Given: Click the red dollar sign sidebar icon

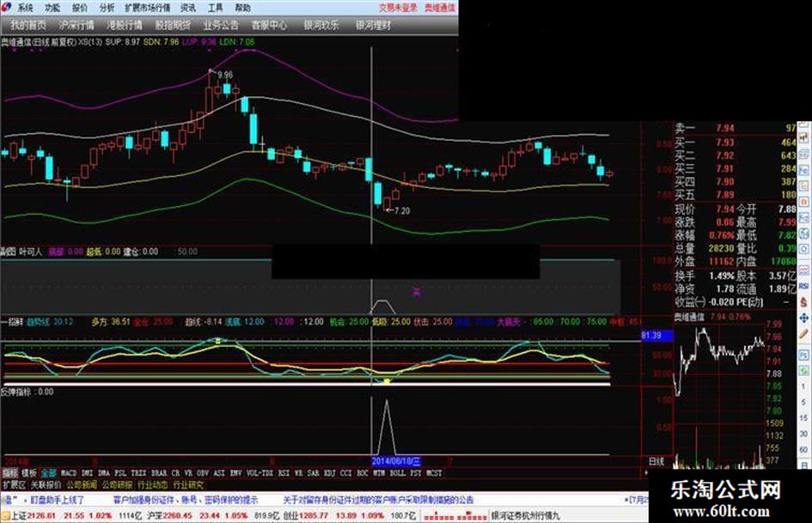Looking at the screenshot, I should click(x=803, y=301).
